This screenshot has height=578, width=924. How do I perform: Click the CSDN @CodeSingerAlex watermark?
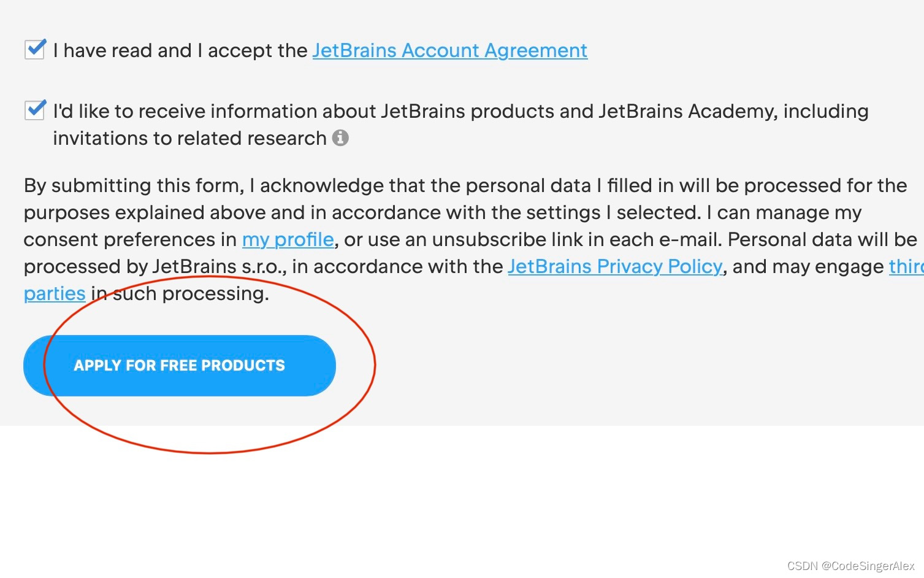point(850,566)
